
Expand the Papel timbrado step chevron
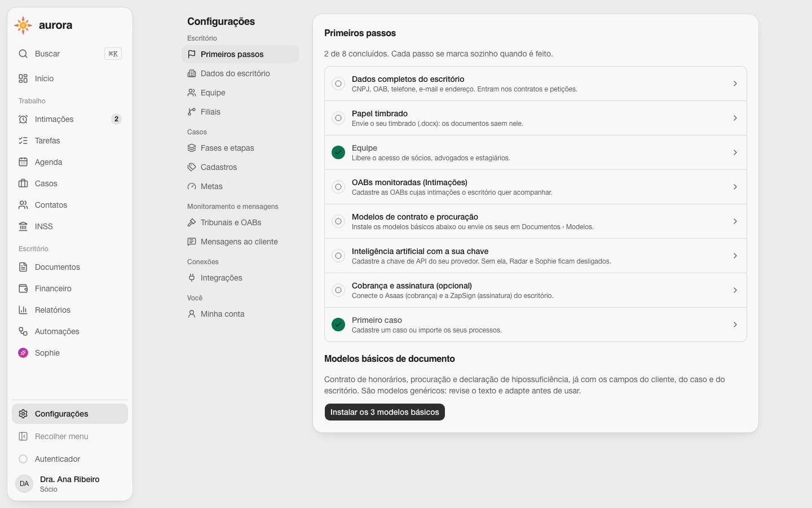click(x=735, y=118)
